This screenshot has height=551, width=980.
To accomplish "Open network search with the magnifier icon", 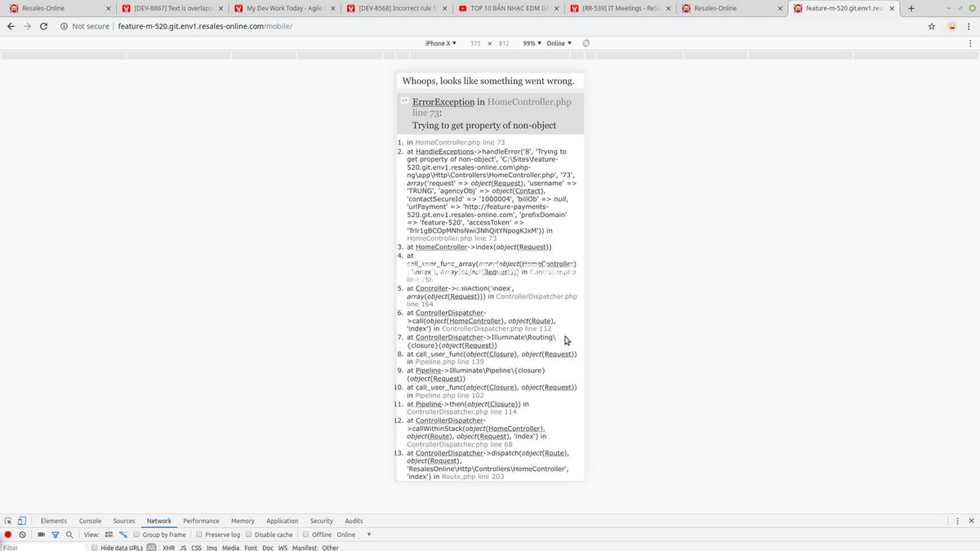I will (x=69, y=535).
